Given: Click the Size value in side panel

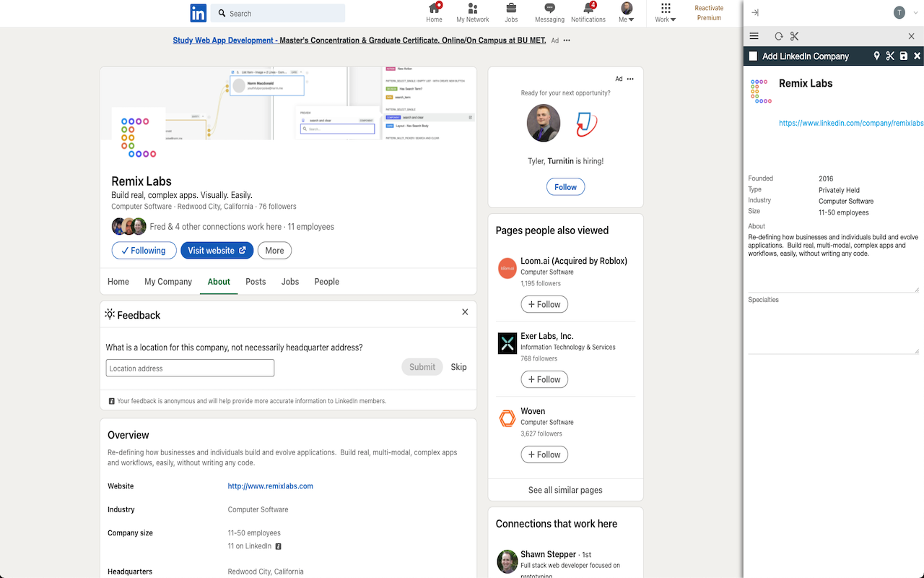Looking at the screenshot, I should [843, 212].
